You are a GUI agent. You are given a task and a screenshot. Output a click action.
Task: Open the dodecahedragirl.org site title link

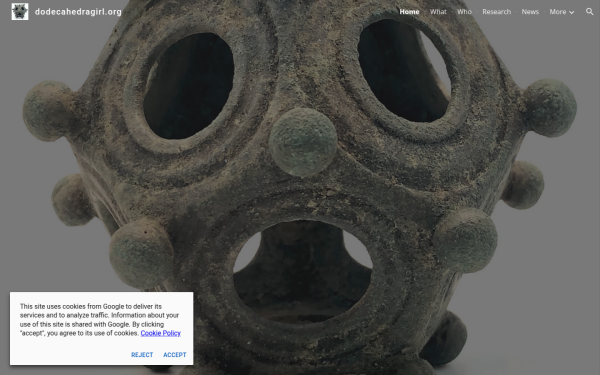[x=78, y=12]
